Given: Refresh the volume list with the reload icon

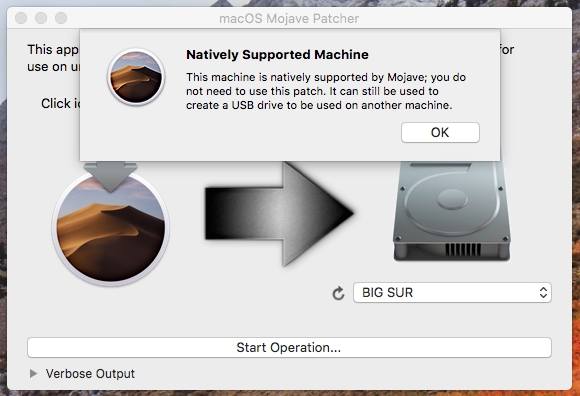Looking at the screenshot, I should click(338, 294).
